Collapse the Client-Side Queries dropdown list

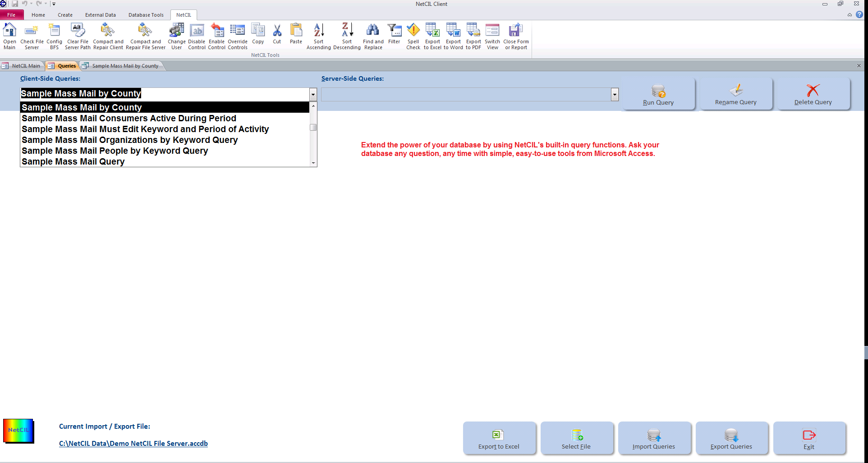coord(312,94)
